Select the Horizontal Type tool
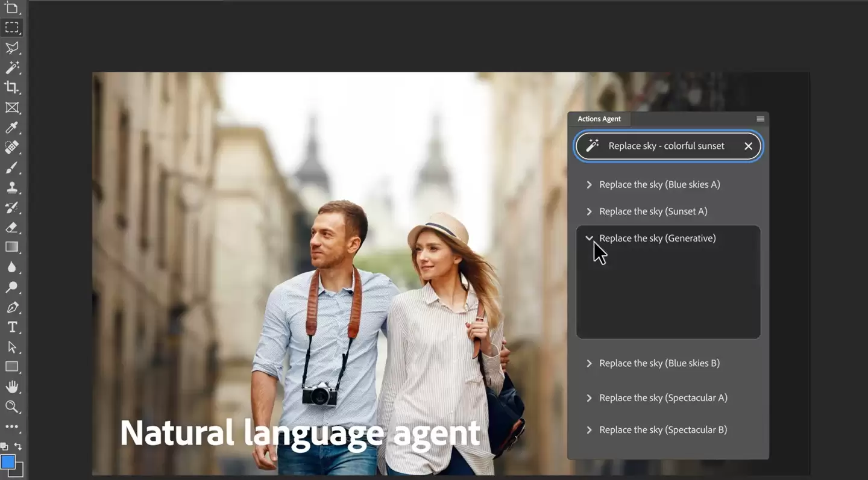The image size is (868, 480). pyautogui.click(x=12, y=327)
